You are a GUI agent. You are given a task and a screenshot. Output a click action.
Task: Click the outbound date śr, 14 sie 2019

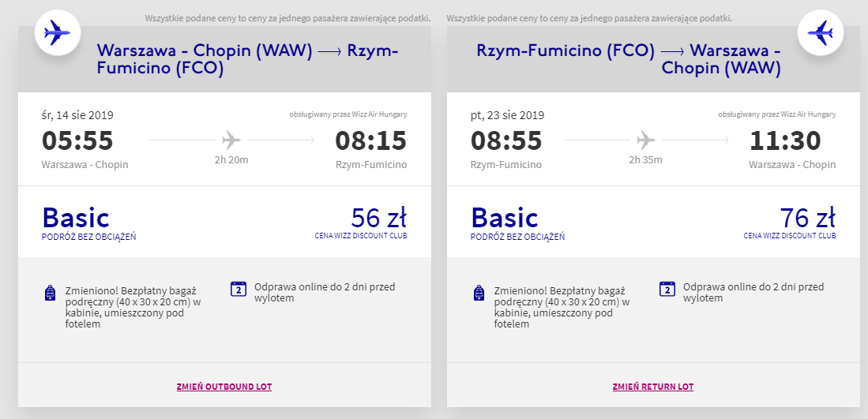pyautogui.click(x=77, y=115)
